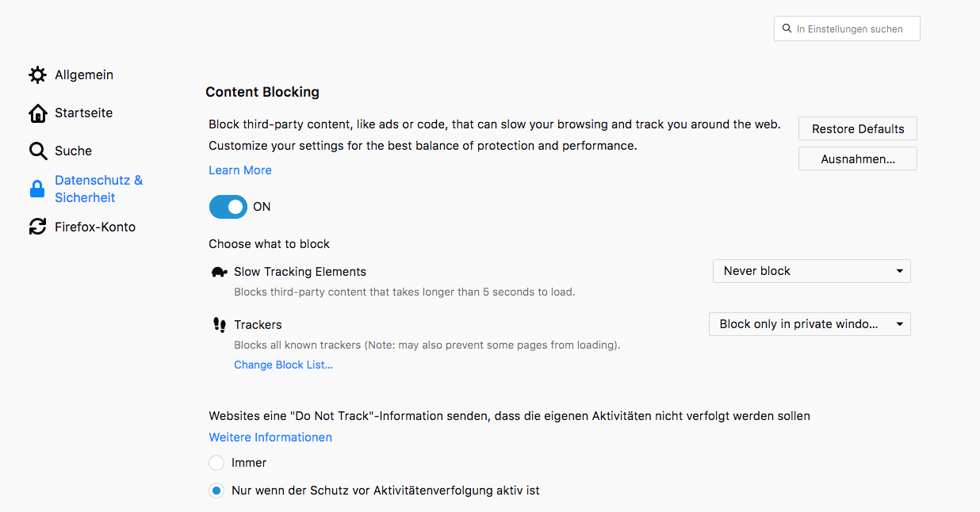Click the Datenschutz lock icon
980x512 pixels.
click(x=37, y=189)
